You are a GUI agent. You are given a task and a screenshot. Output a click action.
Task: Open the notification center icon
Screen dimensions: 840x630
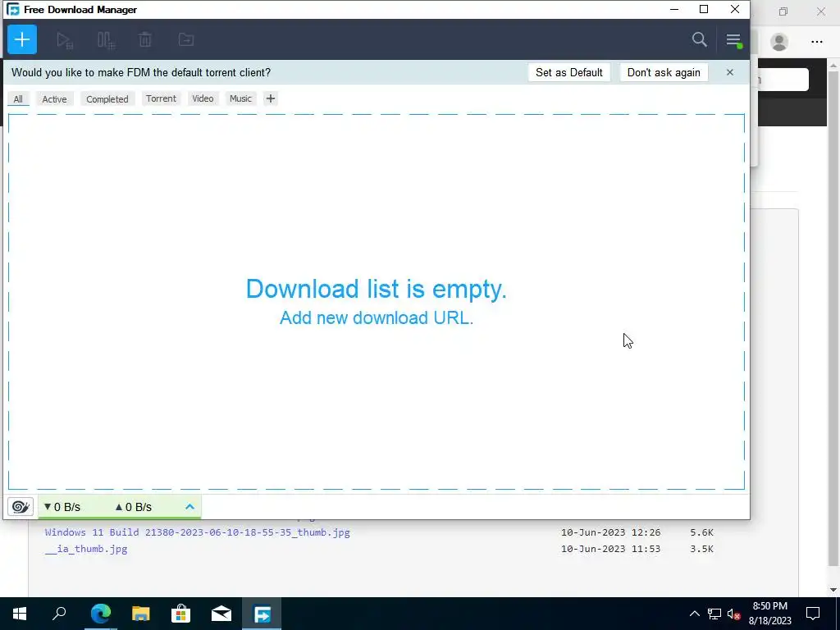point(813,614)
